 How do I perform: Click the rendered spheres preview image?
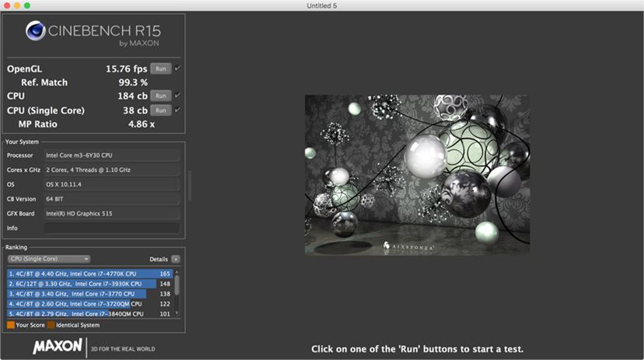[x=418, y=175]
